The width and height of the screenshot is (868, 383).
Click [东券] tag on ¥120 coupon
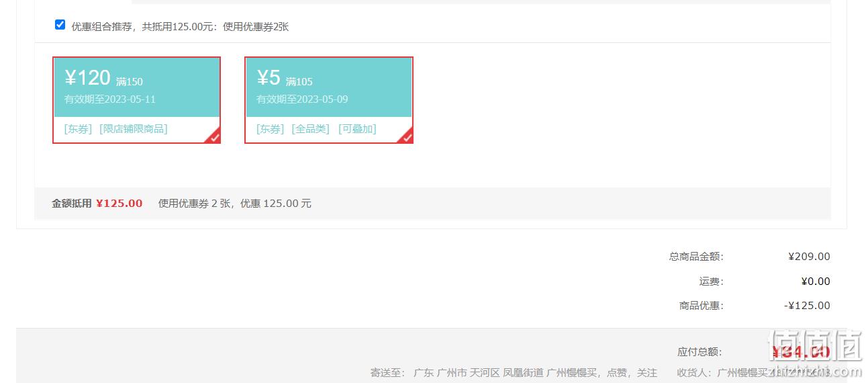pyautogui.click(x=78, y=129)
